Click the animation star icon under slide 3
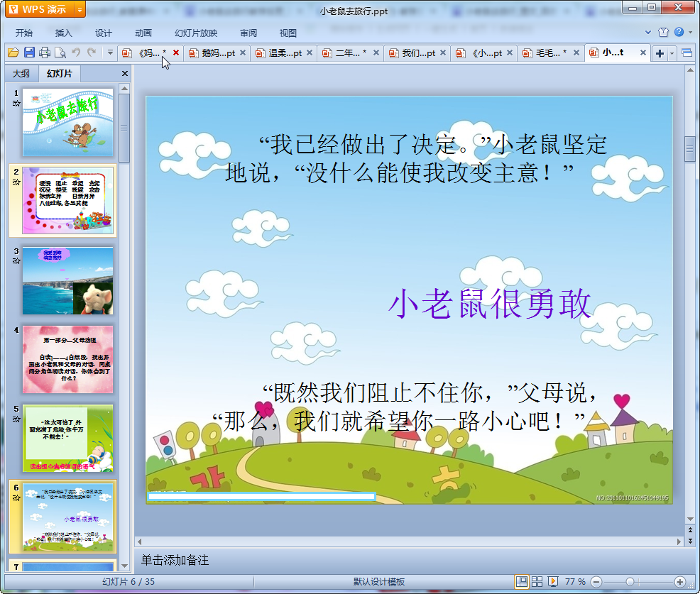Image resolution: width=700 pixels, height=594 pixels. [16, 261]
